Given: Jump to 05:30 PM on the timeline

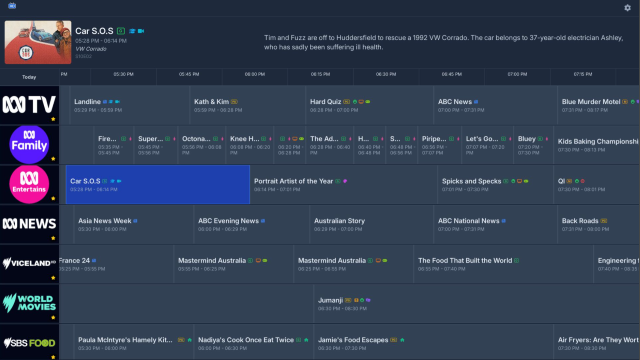Looking at the screenshot, I should (123, 74).
